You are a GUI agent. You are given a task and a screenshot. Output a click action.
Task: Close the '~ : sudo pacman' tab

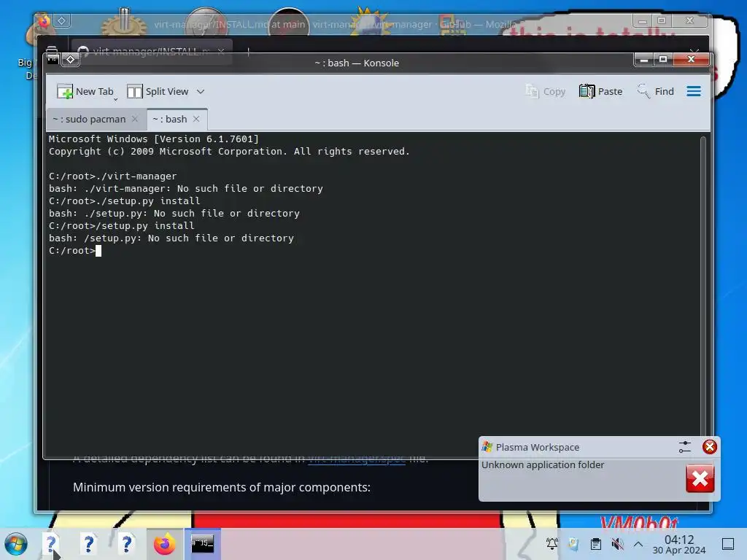[135, 119]
